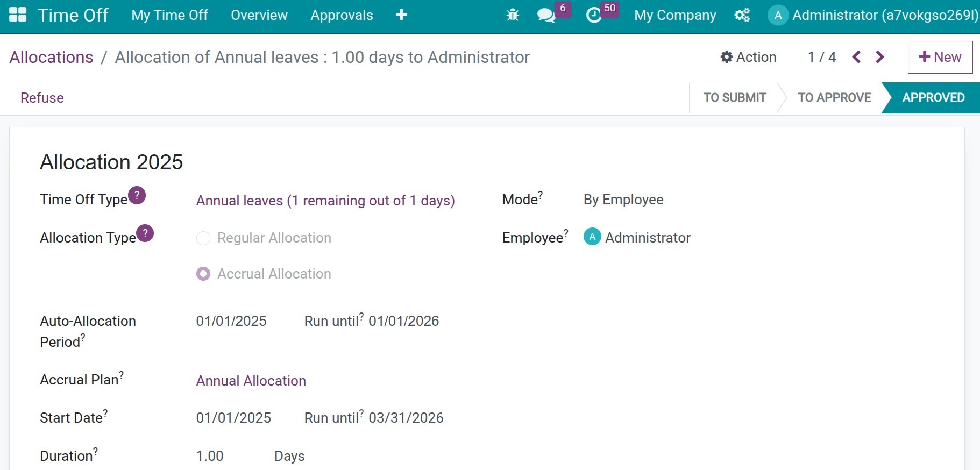Go back to Allocations breadcrumb
This screenshot has height=470, width=980.
52,57
